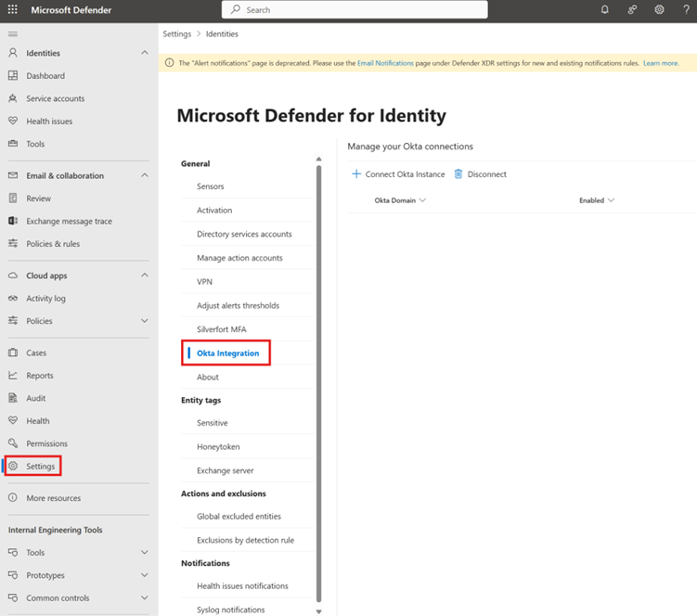Viewport: 697px width, 616px height.
Task: Expand the Policies submenu under Cloud apps
Action: pos(144,321)
